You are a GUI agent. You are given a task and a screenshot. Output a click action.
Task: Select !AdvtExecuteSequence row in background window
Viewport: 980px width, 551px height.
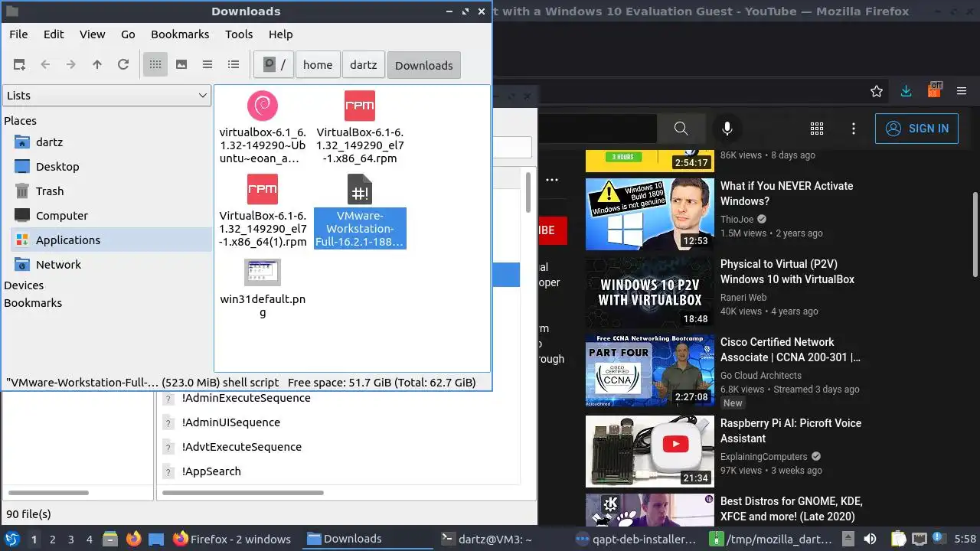(241, 447)
